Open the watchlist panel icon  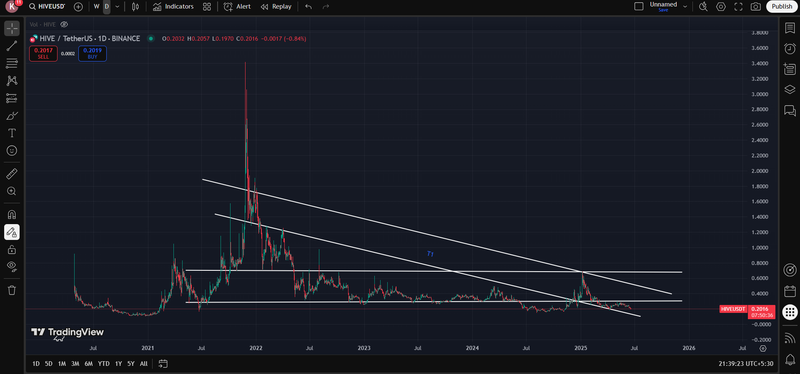pos(789,28)
